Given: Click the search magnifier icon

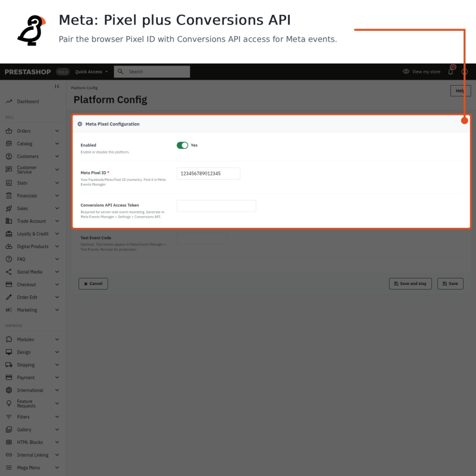Looking at the screenshot, I should click(x=121, y=71).
